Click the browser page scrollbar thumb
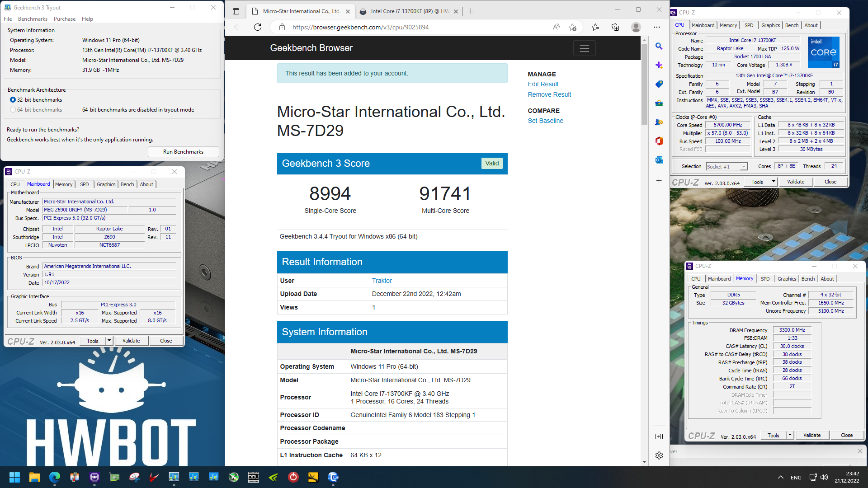The height and width of the screenshot is (488, 868). tap(644, 84)
